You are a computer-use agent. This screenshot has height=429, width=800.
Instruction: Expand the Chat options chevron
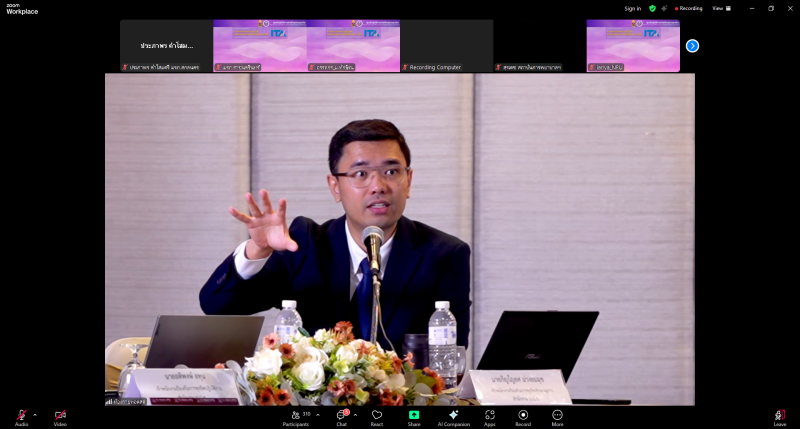pyautogui.click(x=355, y=414)
